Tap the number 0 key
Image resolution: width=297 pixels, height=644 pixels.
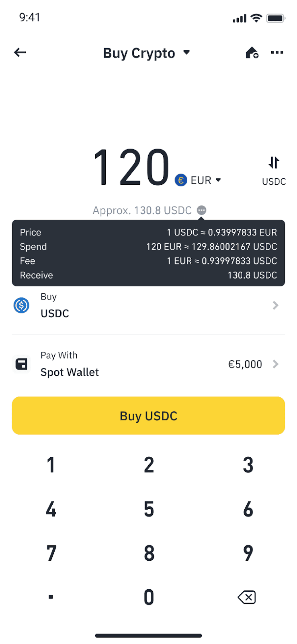coord(149,597)
